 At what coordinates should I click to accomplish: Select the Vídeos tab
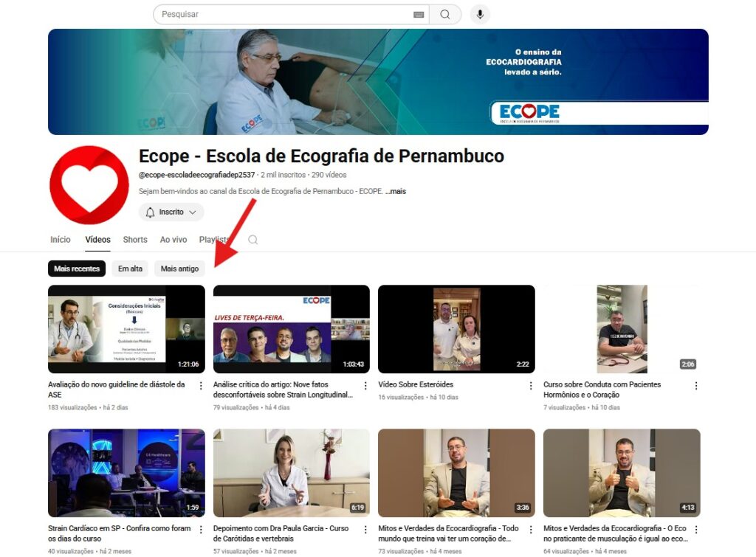point(98,240)
